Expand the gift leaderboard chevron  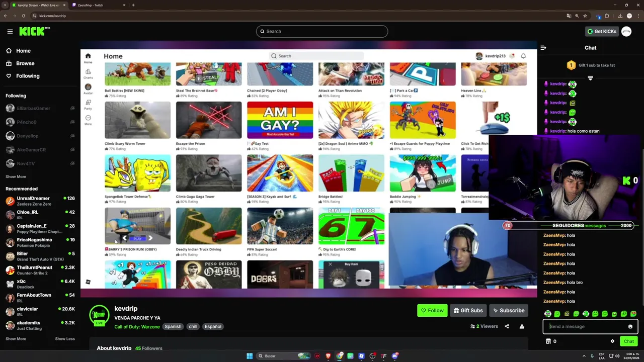click(x=590, y=78)
